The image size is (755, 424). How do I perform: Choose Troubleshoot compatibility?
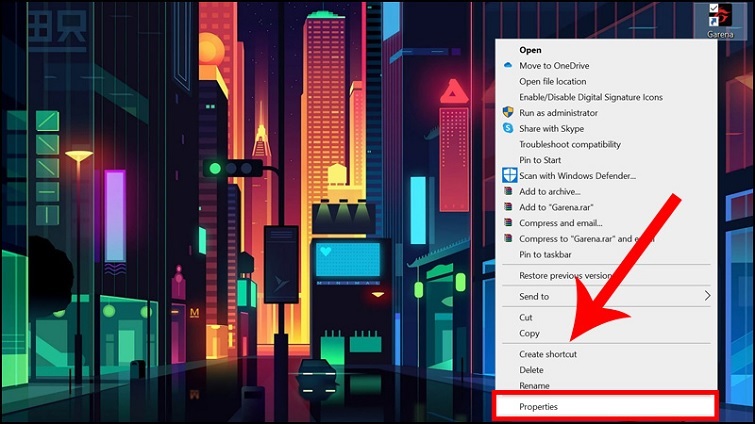click(569, 145)
